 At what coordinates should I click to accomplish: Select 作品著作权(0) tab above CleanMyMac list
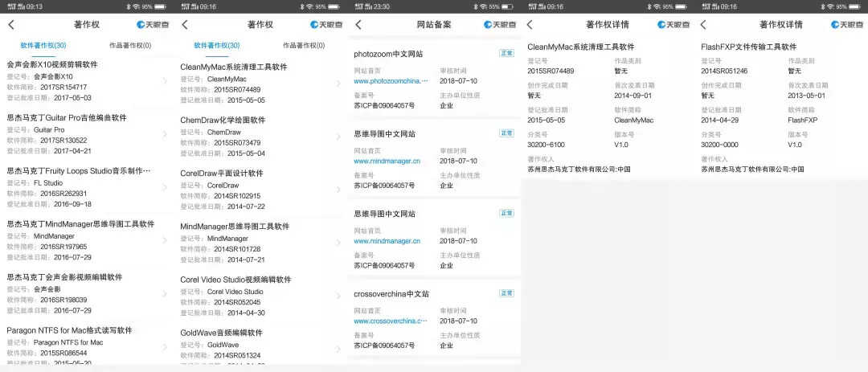click(304, 45)
